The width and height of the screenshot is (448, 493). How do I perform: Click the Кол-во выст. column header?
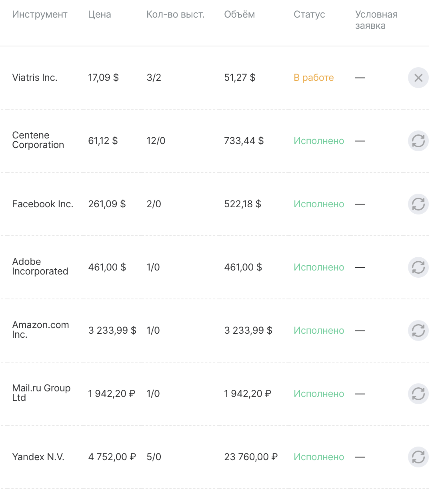coord(175,15)
